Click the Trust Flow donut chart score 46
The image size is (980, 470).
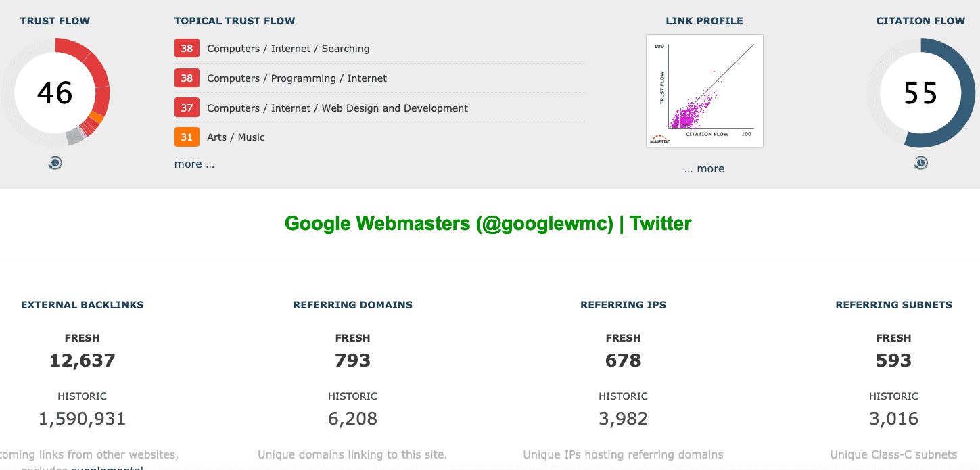click(x=55, y=93)
